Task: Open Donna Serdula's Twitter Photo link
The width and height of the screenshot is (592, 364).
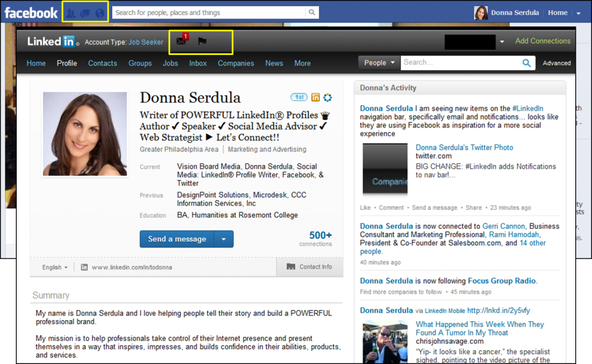Action: pyautogui.click(x=464, y=147)
